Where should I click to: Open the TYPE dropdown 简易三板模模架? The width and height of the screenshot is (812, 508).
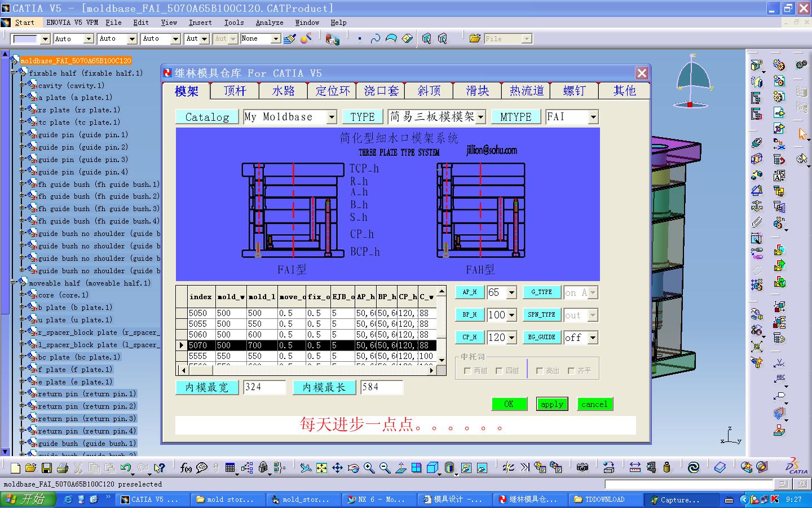coord(480,117)
